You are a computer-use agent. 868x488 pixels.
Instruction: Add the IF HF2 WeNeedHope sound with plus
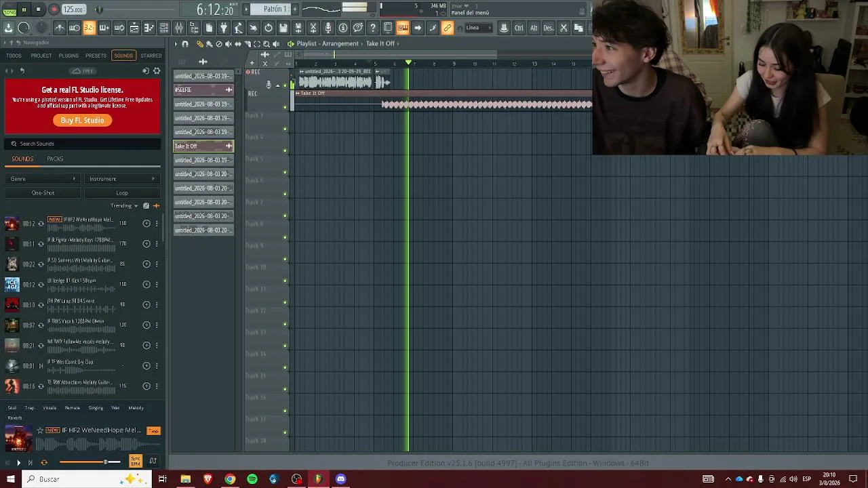pyautogui.click(x=146, y=224)
